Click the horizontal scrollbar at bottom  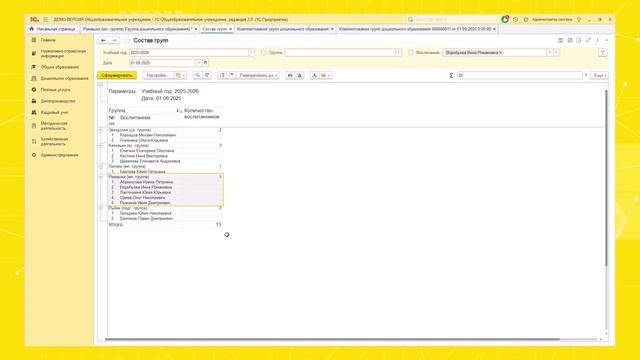(332, 339)
